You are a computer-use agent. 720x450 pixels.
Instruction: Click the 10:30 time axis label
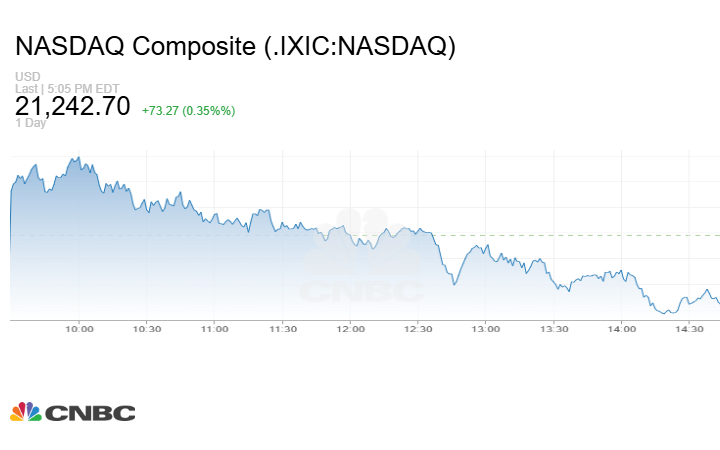pyautogui.click(x=146, y=328)
